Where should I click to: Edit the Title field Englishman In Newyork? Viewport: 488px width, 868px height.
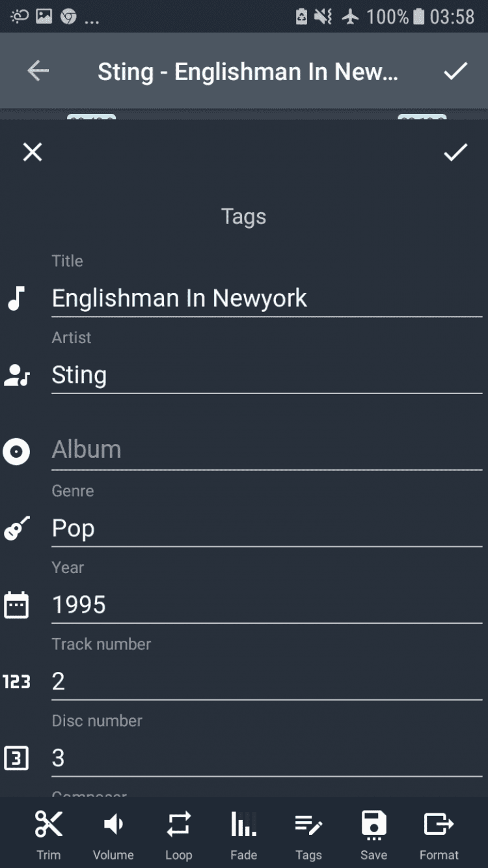pos(266,298)
